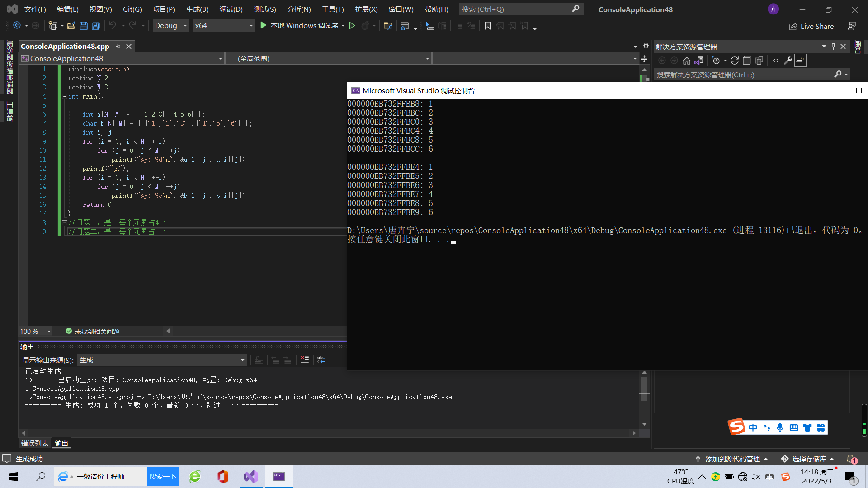Click the Home icon in Solution Explorer

(686, 61)
